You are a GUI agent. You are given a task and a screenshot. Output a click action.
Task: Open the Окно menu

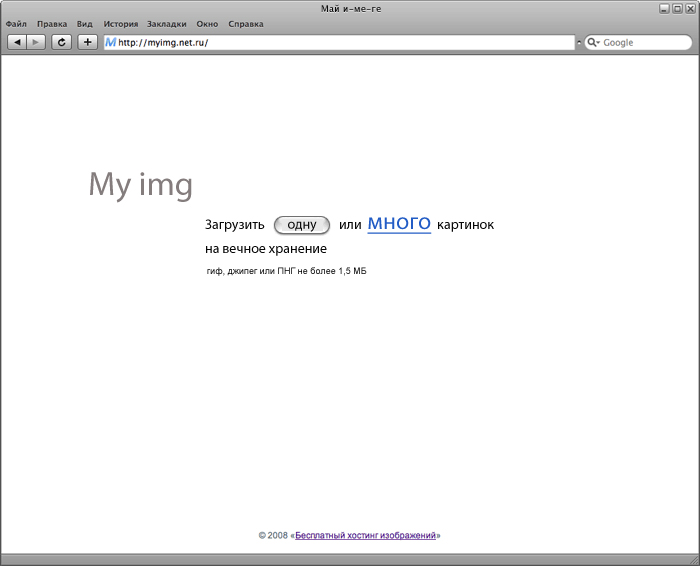(x=207, y=23)
